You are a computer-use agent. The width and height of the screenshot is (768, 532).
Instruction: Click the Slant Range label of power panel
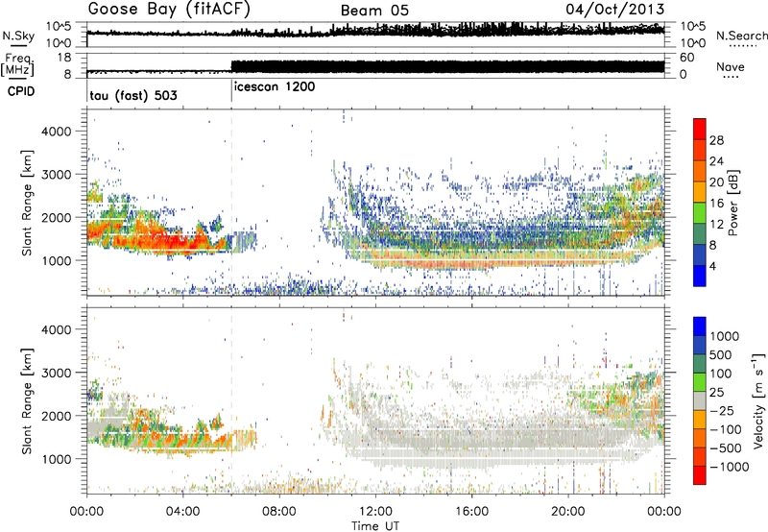(27, 203)
